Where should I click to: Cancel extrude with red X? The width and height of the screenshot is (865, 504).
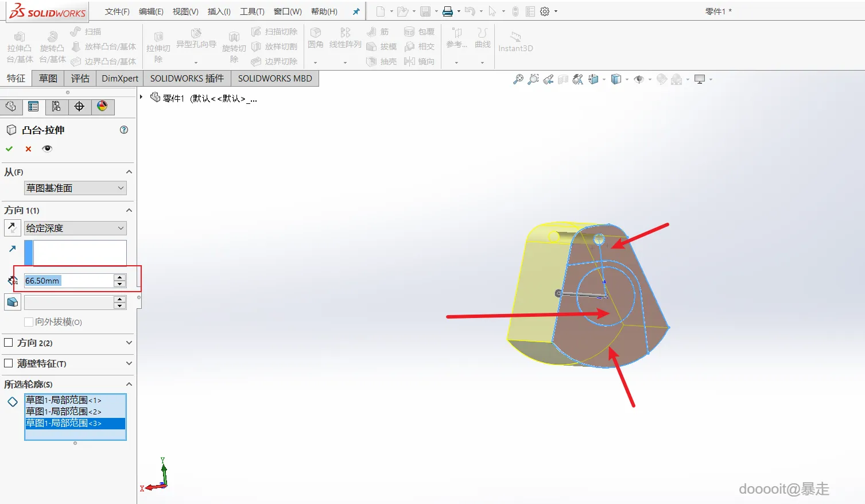click(x=28, y=149)
